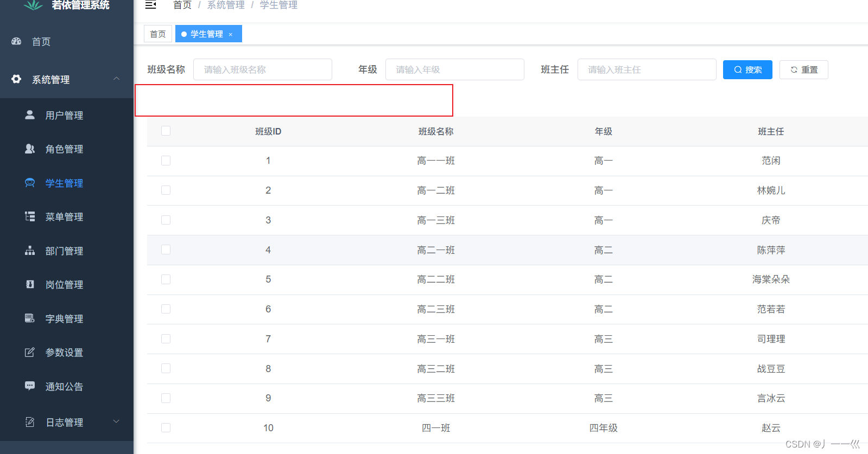Image resolution: width=868 pixels, height=454 pixels.
Task: Check the row for 高三一班
Action: pyautogui.click(x=166, y=338)
